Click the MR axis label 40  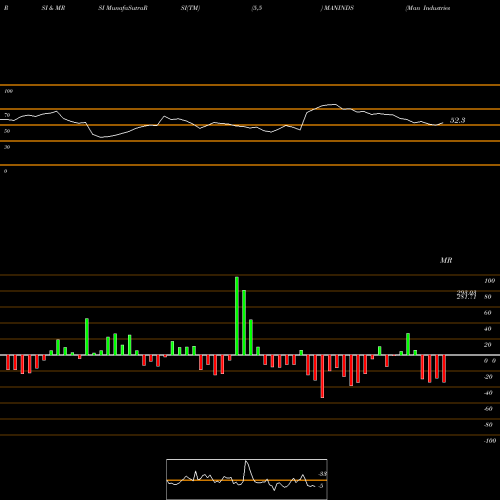point(488,329)
